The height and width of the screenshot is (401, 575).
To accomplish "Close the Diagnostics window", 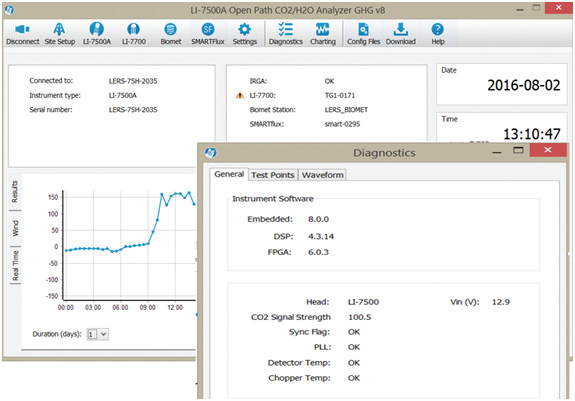I will pos(548,150).
